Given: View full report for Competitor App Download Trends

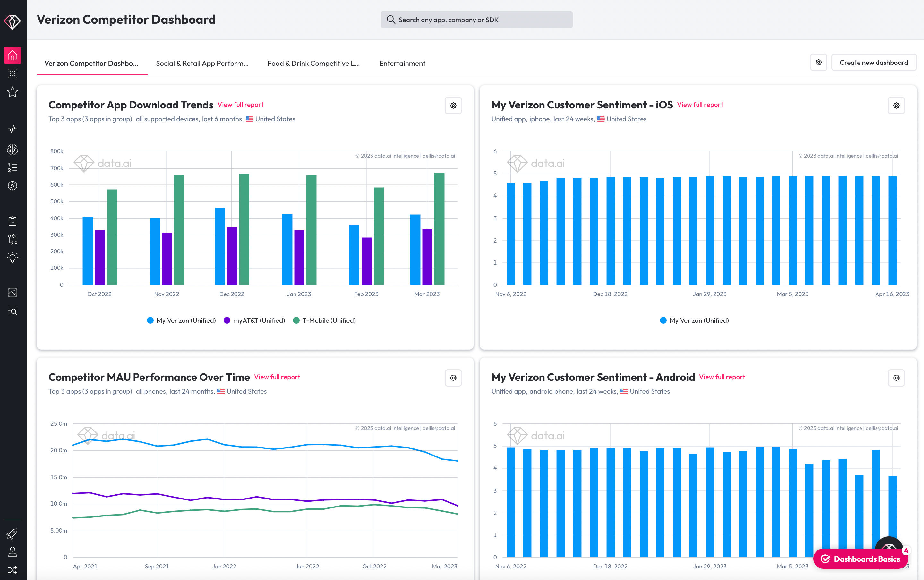Looking at the screenshot, I should (241, 105).
